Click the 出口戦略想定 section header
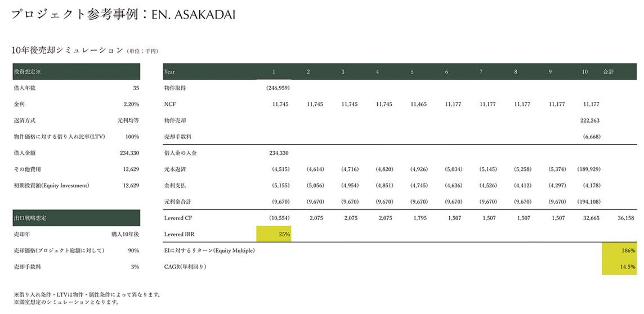The image size is (644, 314). point(76,218)
